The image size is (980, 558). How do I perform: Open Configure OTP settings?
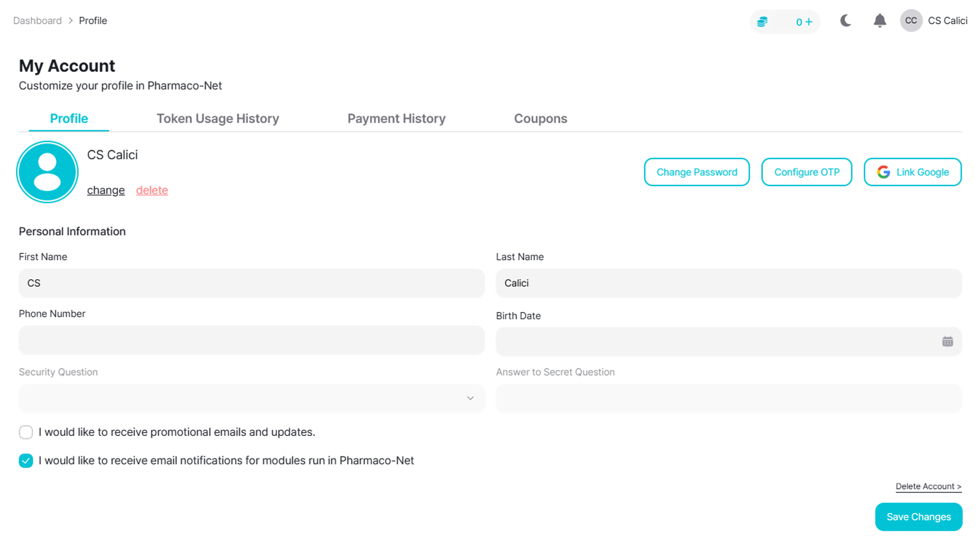(806, 172)
